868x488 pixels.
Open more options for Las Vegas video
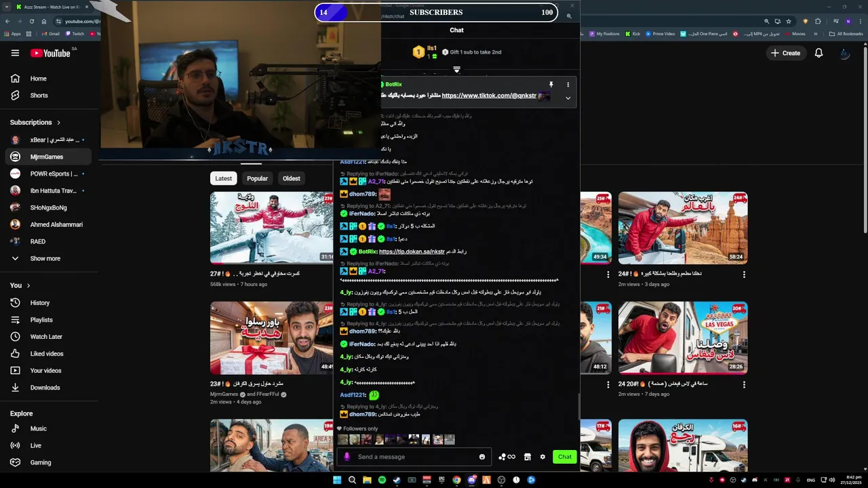(744, 384)
